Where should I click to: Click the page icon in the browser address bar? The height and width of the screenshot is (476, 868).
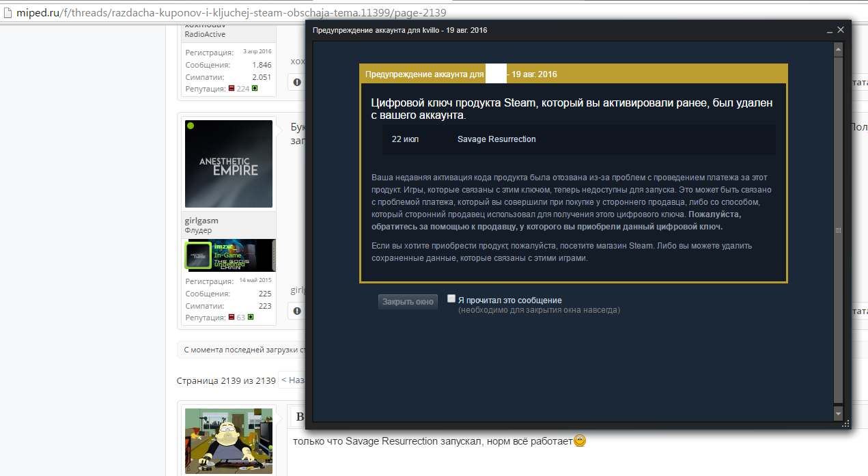pyautogui.click(x=6, y=13)
